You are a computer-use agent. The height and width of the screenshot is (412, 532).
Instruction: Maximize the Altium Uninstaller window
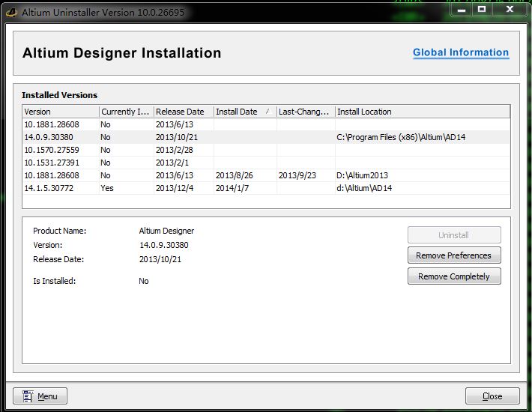pyautogui.click(x=482, y=10)
